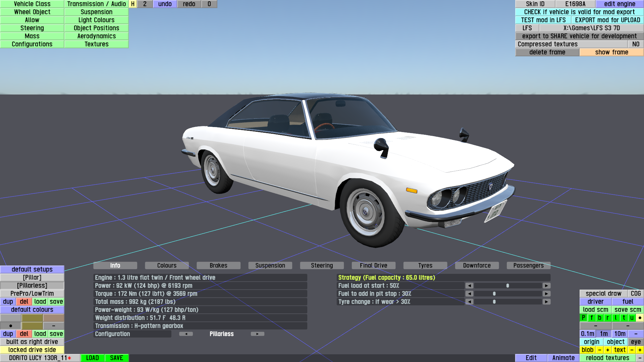Switch Configuration to next with right arrow
Image resolution: width=644 pixels, height=362 pixels.
click(257, 334)
